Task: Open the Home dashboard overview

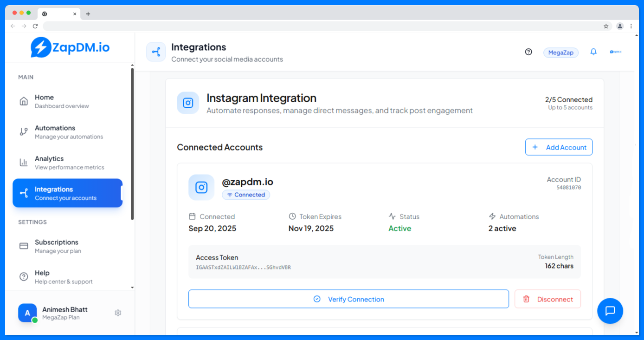Action: (x=68, y=101)
